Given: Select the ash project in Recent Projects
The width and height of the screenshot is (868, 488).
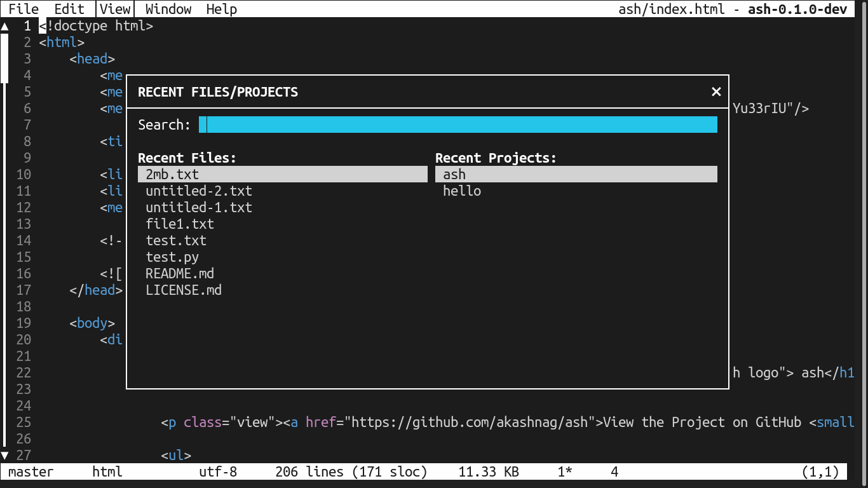Looking at the screenshot, I should 454,173.
